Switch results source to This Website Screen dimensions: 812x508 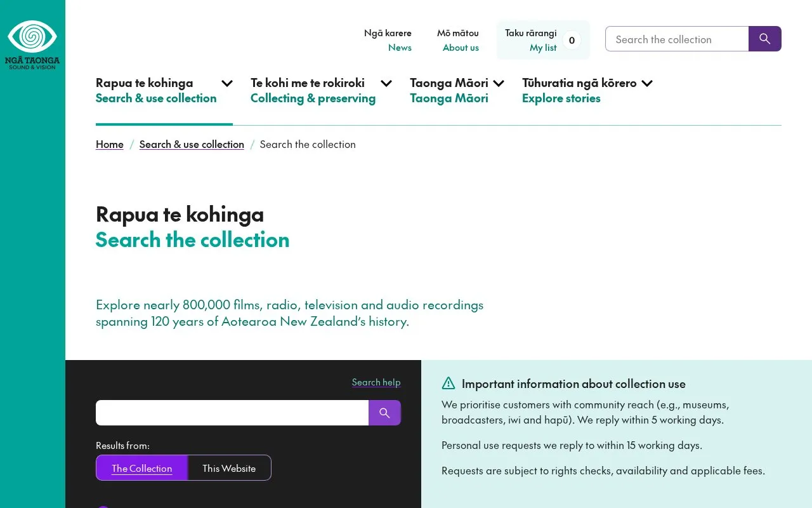click(x=229, y=468)
